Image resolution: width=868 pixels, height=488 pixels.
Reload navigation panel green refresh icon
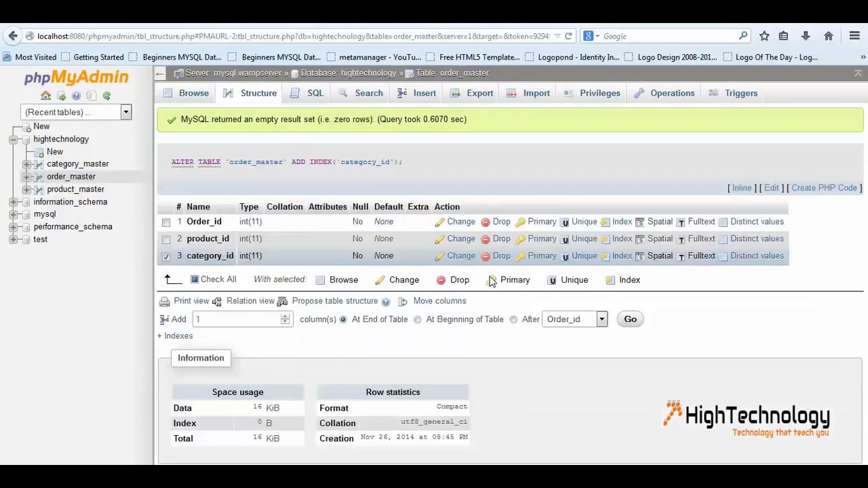click(x=106, y=96)
